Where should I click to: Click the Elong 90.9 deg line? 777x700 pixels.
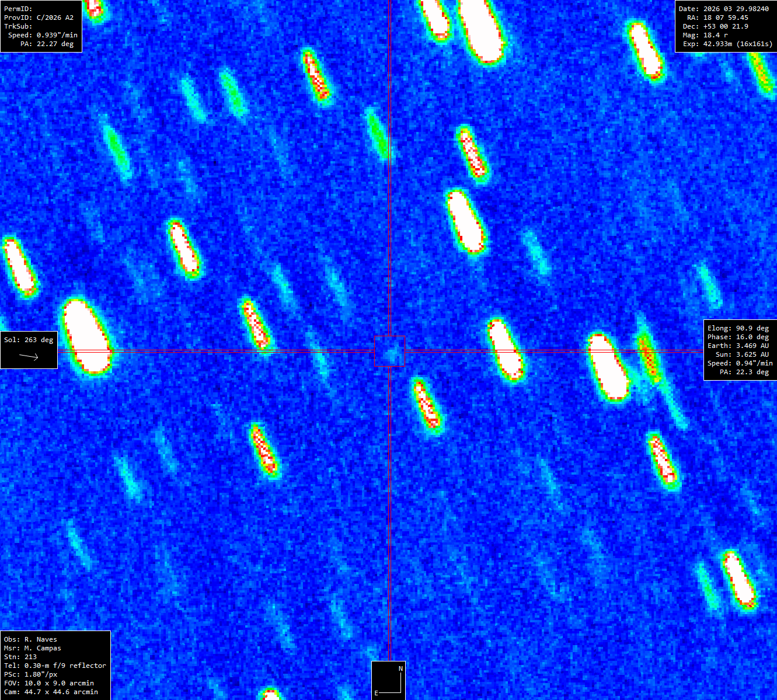pyautogui.click(x=738, y=328)
